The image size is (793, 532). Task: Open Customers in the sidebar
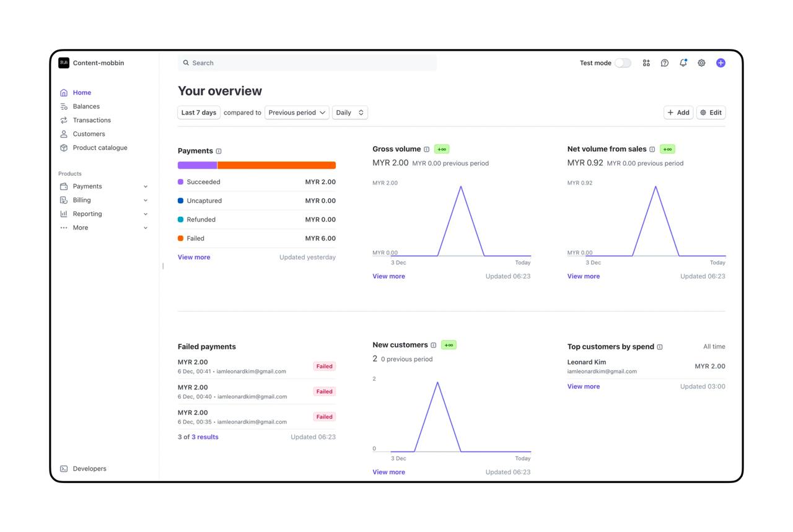point(89,134)
